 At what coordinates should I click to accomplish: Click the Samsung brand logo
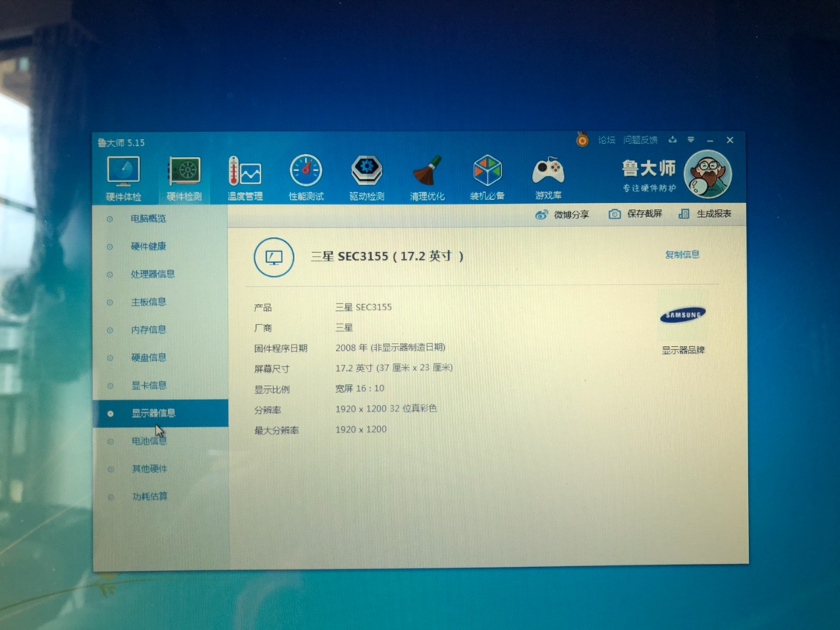point(683,315)
